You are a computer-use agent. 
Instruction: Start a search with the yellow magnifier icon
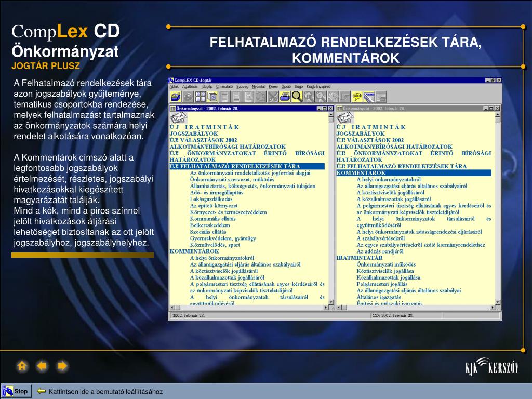point(297,97)
